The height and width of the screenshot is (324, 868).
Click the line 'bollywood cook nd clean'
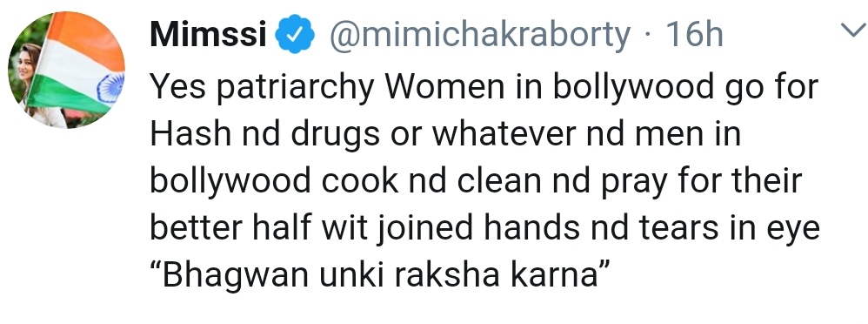pyautogui.click(x=476, y=183)
